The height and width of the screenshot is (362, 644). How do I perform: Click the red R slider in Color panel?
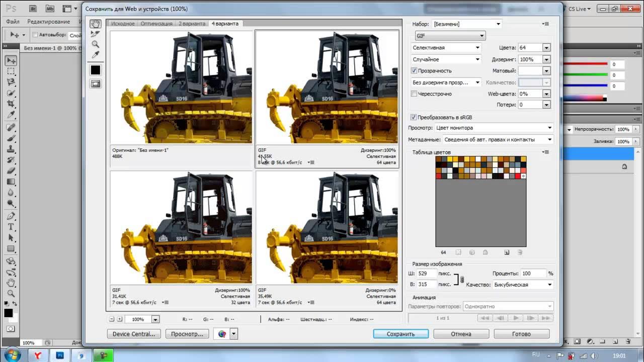tap(585, 64)
